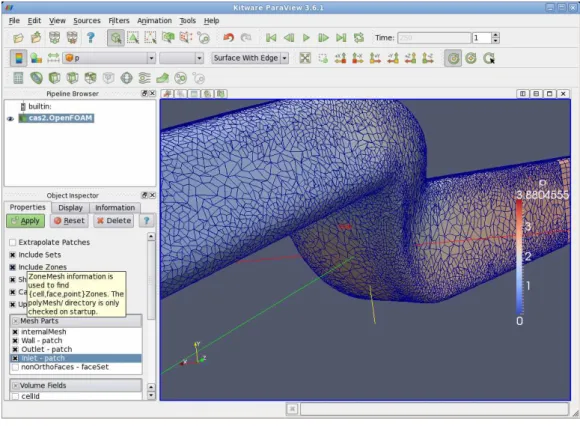Switch to the Display tab
This screenshot has height=426, width=580.
(70, 208)
